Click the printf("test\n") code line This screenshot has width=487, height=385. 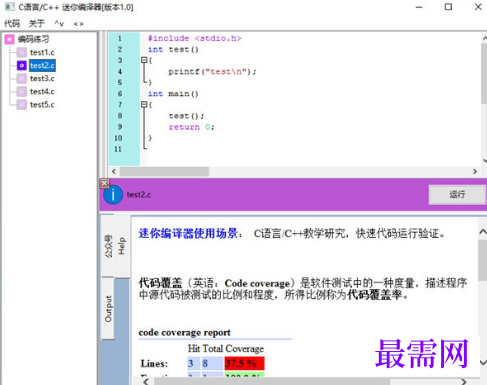212,71
